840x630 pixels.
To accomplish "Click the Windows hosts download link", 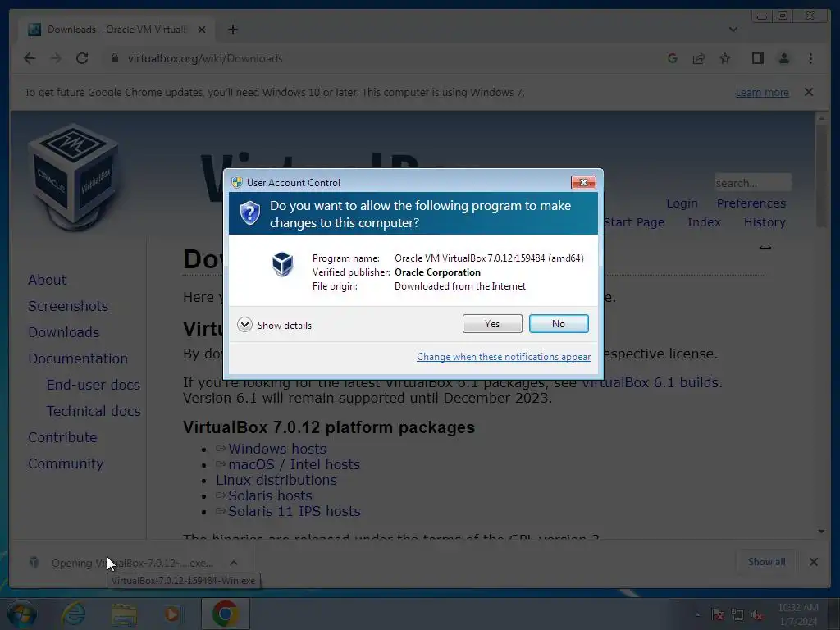I will click(277, 449).
